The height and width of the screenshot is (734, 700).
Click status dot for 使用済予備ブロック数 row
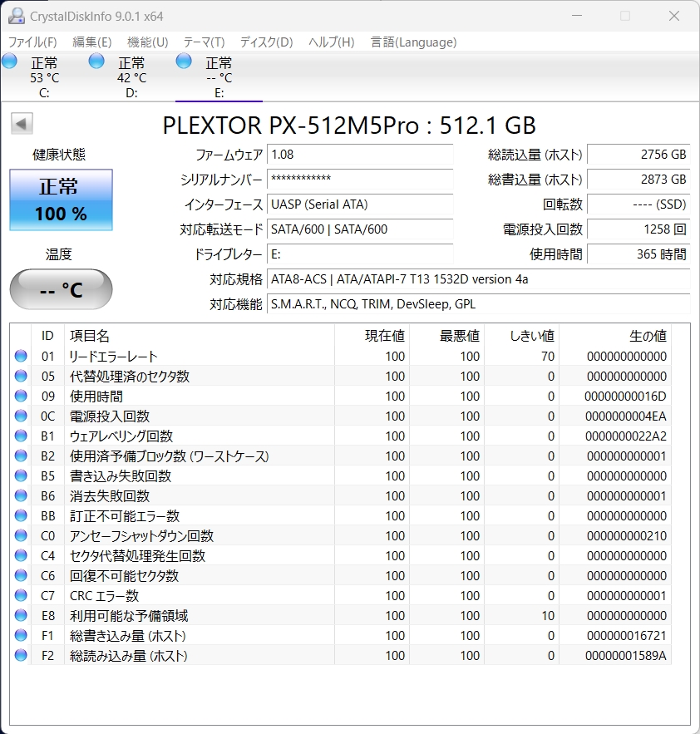(21, 456)
